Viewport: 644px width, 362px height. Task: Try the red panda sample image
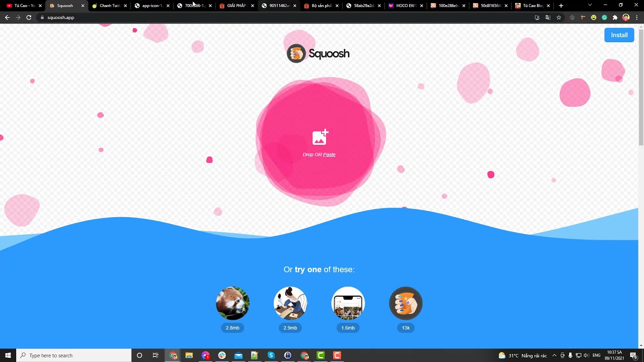click(232, 303)
